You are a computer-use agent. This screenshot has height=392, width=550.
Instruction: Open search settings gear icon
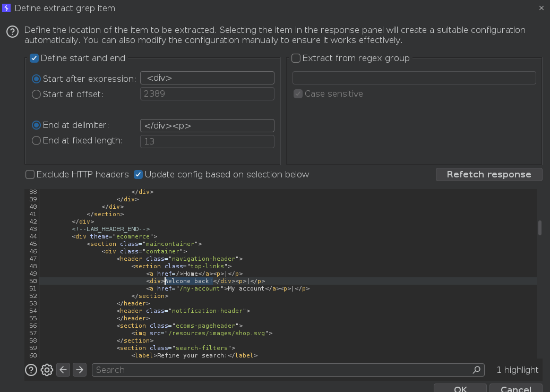(47, 370)
